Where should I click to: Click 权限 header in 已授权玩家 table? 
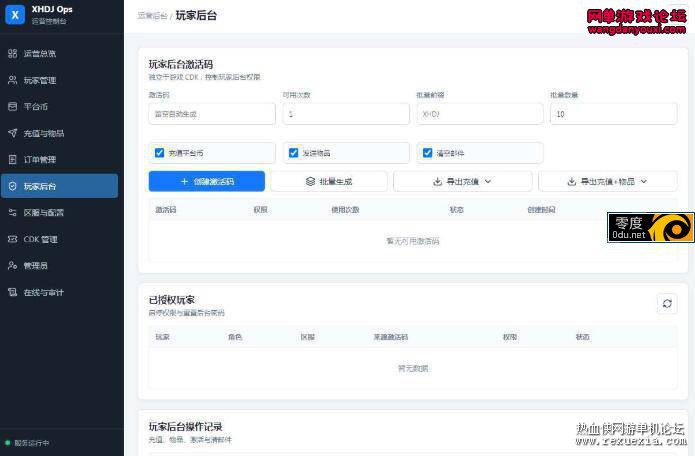click(x=510, y=337)
